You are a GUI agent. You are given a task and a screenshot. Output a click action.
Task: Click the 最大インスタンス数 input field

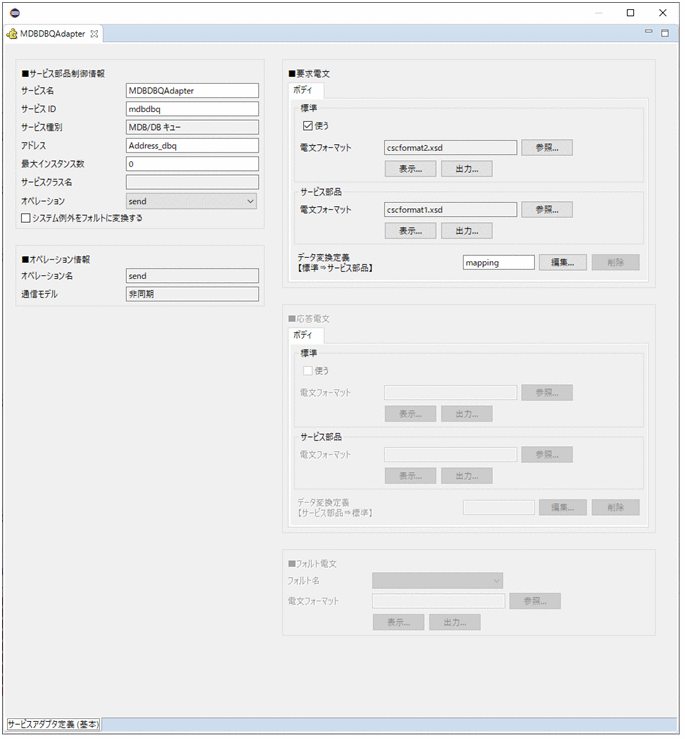point(192,164)
